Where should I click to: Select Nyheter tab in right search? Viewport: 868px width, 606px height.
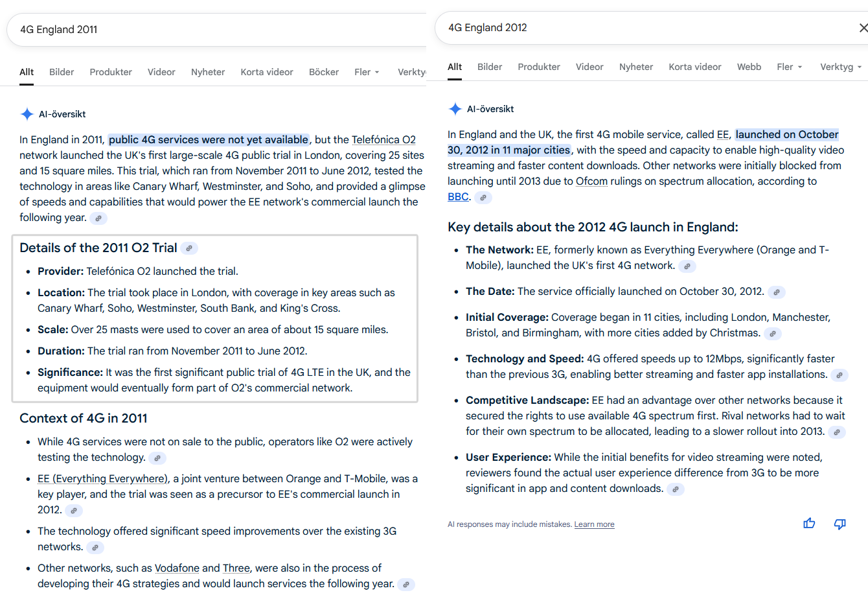tap(636, 67)
